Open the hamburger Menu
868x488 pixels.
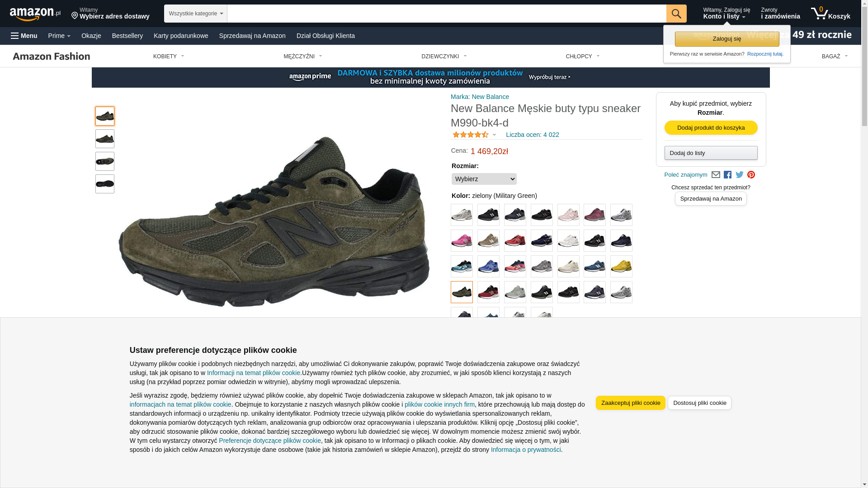pyautogui.click(x=24, y=36)
